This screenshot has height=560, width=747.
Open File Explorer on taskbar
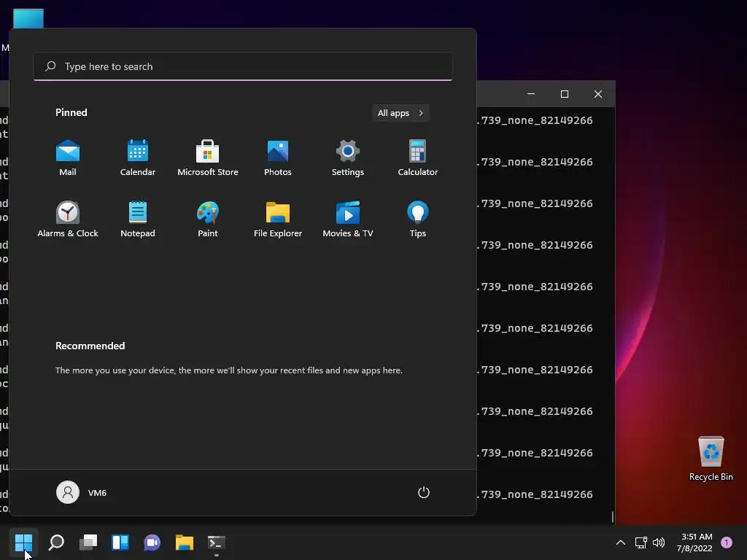pyautogui.click(x=185, y=542)
